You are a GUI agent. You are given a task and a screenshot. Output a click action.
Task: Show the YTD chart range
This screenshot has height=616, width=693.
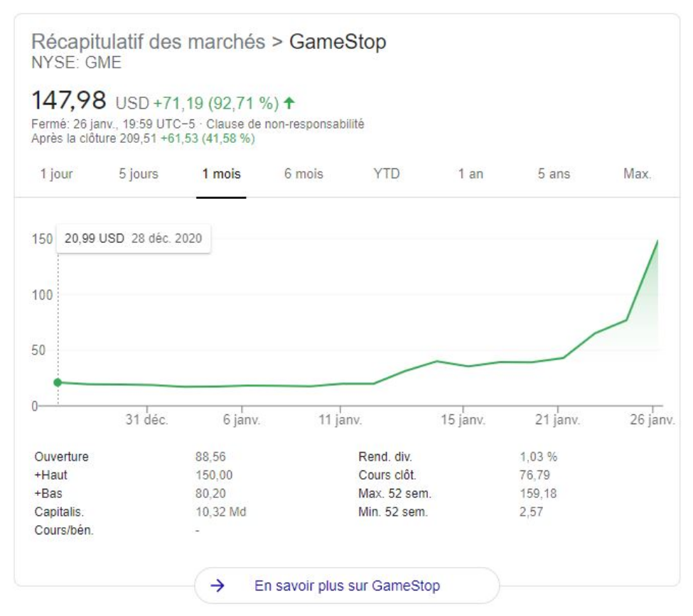387,174
